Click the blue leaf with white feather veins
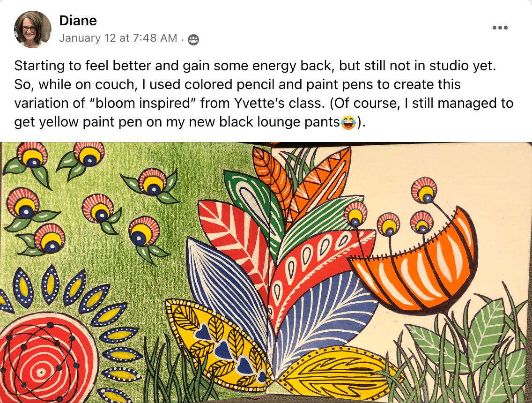Viewport: 532px width, 403px height. [x=323, y=319]
